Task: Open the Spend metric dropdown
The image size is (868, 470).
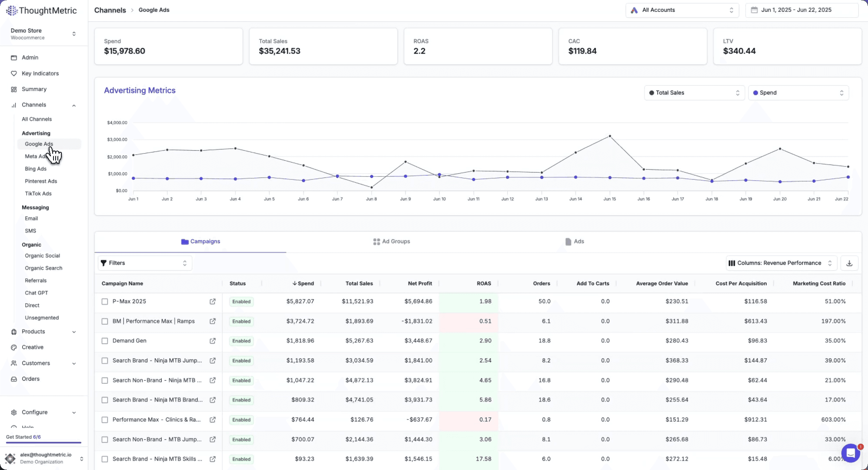Action: [798, 93]
